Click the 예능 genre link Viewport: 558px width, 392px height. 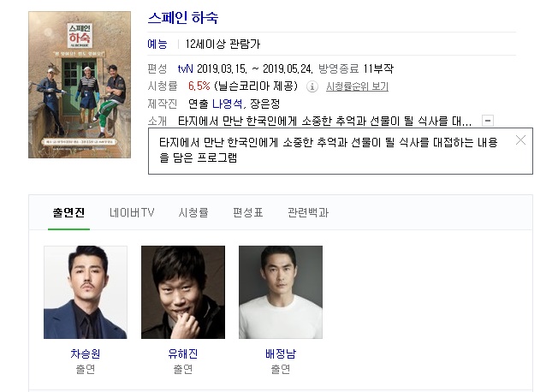[157, 44]
